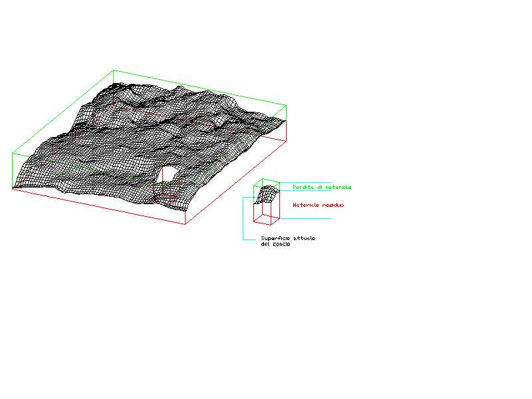Select the red 'Materiale residuo' label
This screenshot has width=532, height=399.
point(318,205)
